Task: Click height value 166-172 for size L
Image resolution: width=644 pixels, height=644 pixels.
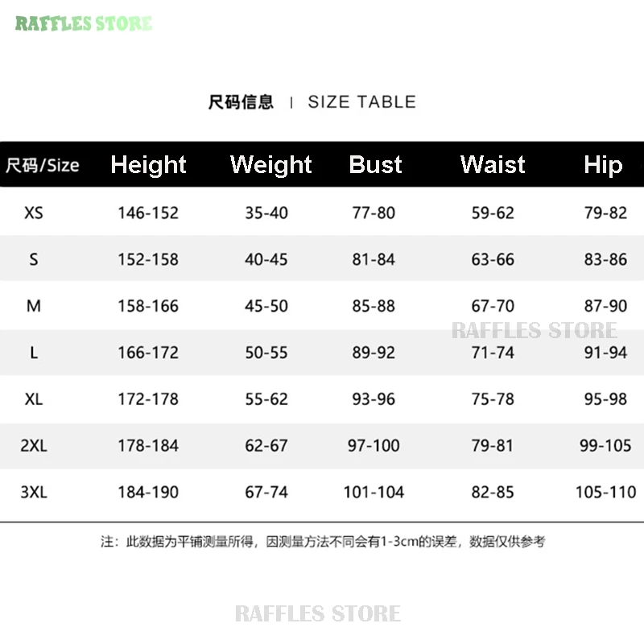Action: pos(148,353)
